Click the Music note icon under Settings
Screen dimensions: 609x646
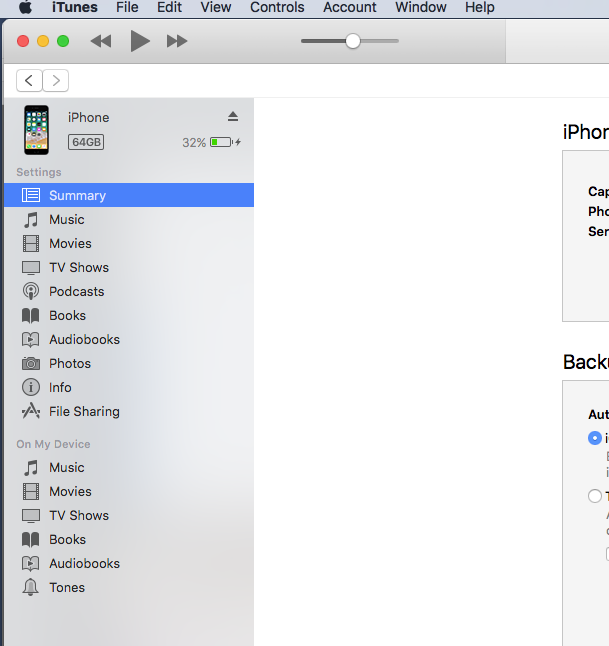click(x=31, y=220)
